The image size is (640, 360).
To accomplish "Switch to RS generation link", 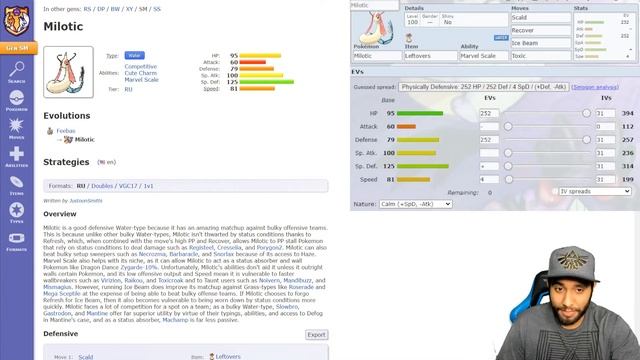I will 87,9.
